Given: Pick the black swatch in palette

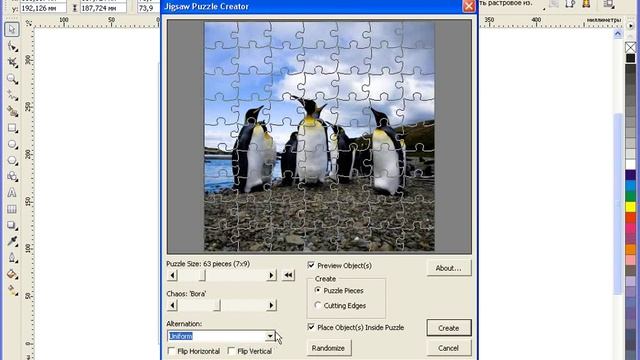Looking at the screenshot, I should click(631, 58).
